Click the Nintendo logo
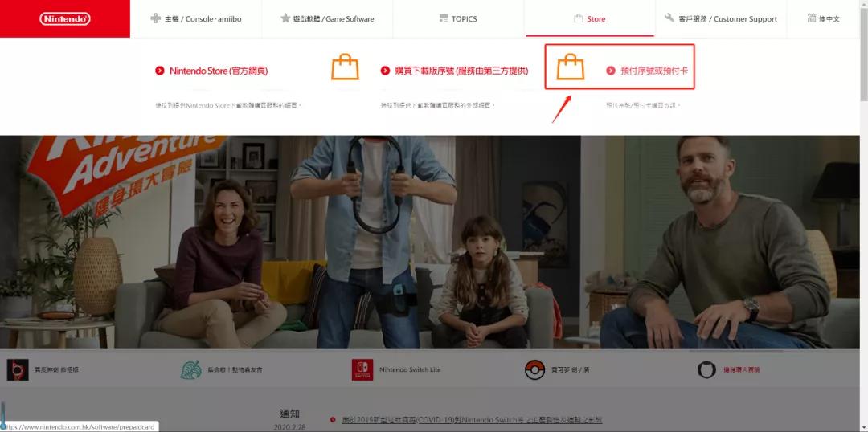The width and height of the screenshot is (868, 432). (x=65, y=18)
